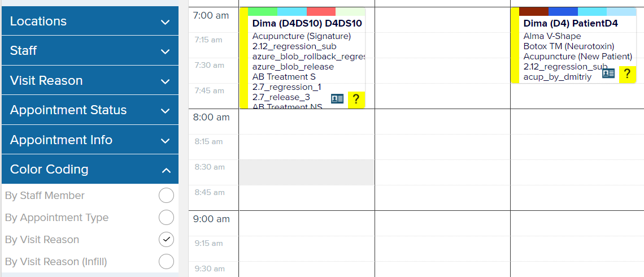Expand Appointment Info panel chevron
The image size is (644, 277).
click(166, 141)
